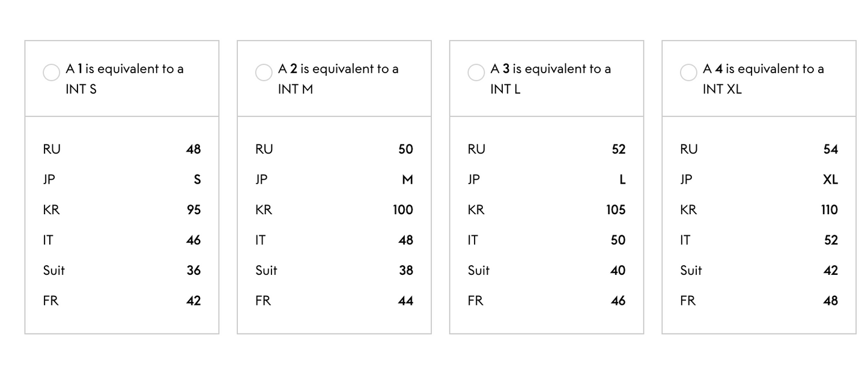Click FR 44 value in INT M card

[x=405, y=301]
